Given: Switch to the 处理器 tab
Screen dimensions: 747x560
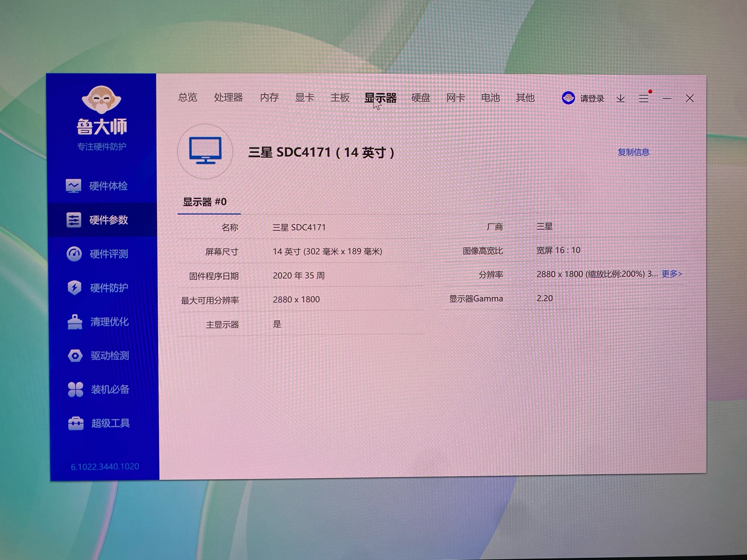Looking at the screenshot, I should tap(228, 97).
